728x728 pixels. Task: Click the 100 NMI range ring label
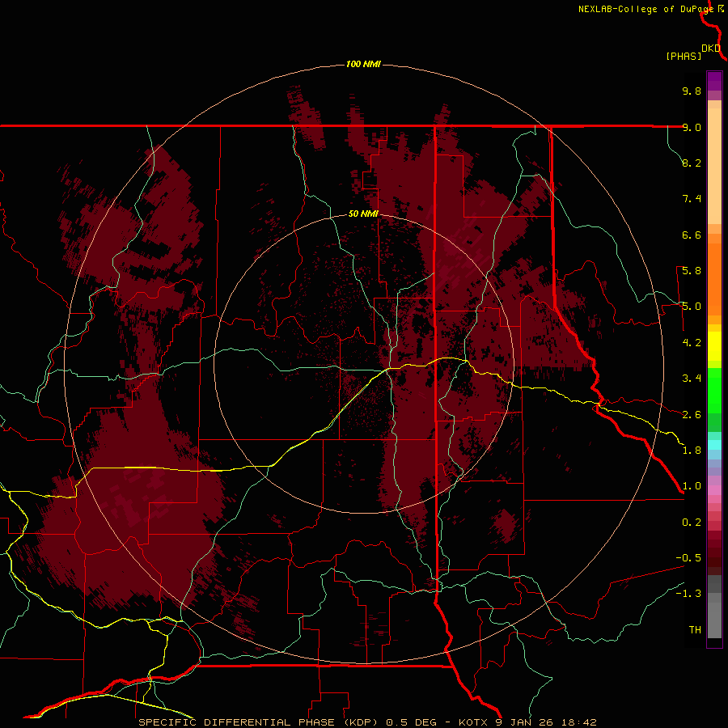[363, 64]
